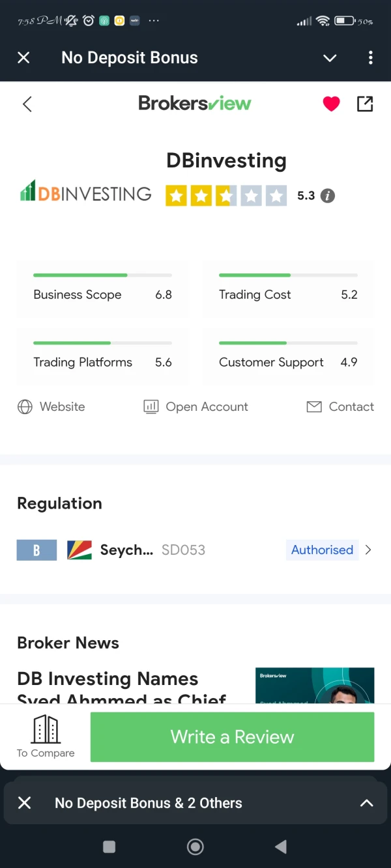The height and width of the screenshot is (868, 391).
Task: Go back with the left arrow
Action: 27,104
